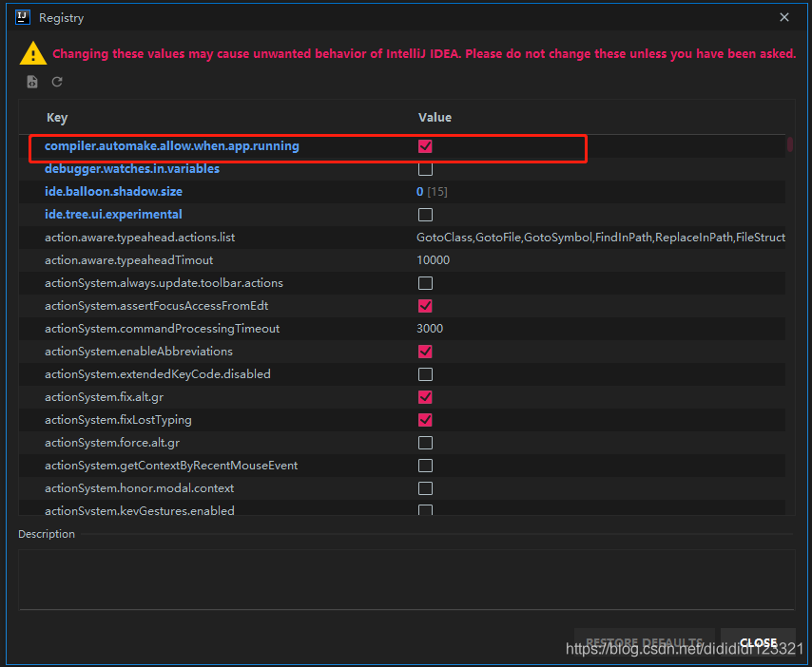
Task: Select actionSystem.always.update.toolbar.actions key text
Action: [x=164, y=283]
